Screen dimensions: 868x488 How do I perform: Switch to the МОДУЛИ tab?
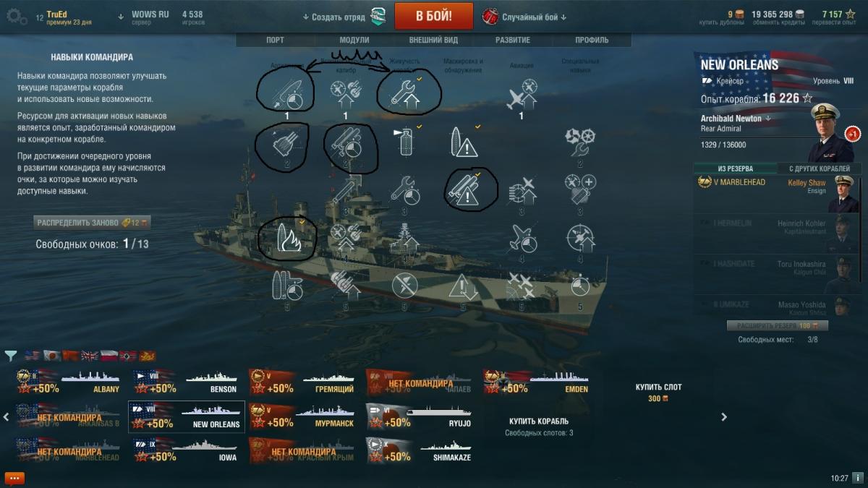point(354,40)
